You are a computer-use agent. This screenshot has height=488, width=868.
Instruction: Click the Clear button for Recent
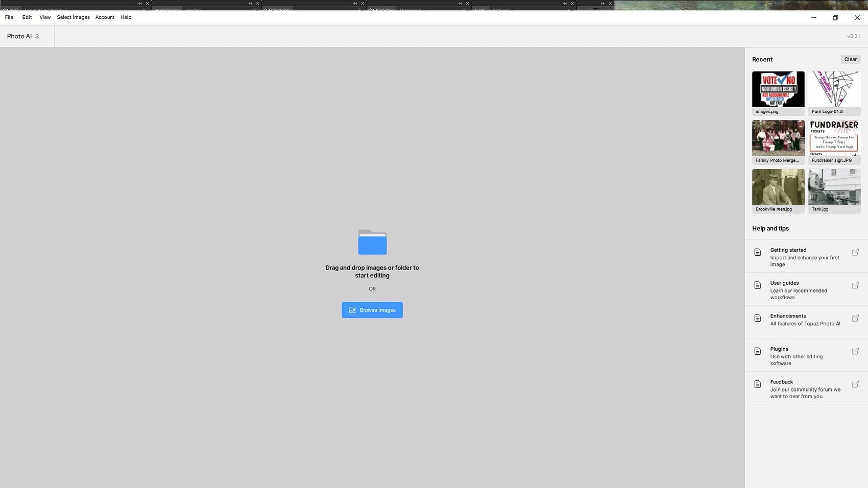click(x=850, y=59)
